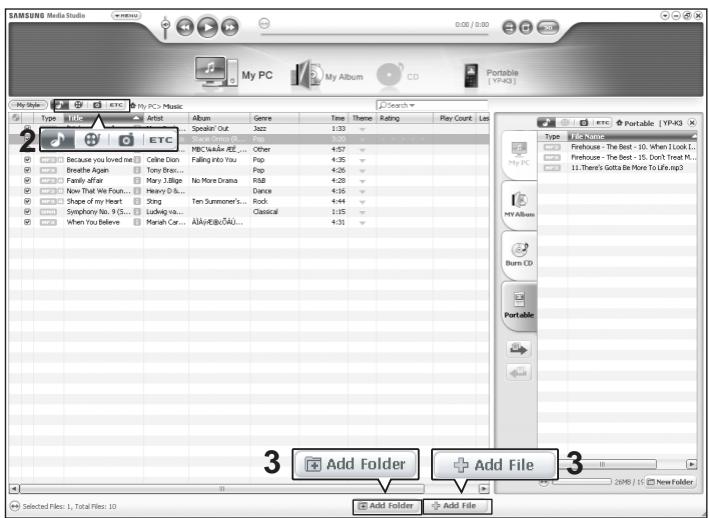This screenshot has height=518, width=709.
Task: Click the transfer-to-portable arrow icon
Action: [518, 349]
